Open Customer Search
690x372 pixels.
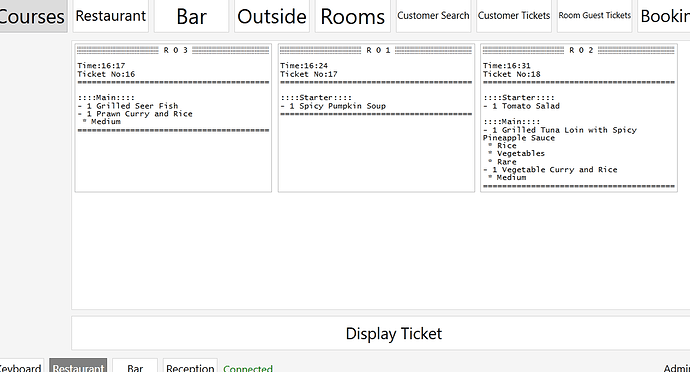tap(433, 16)
